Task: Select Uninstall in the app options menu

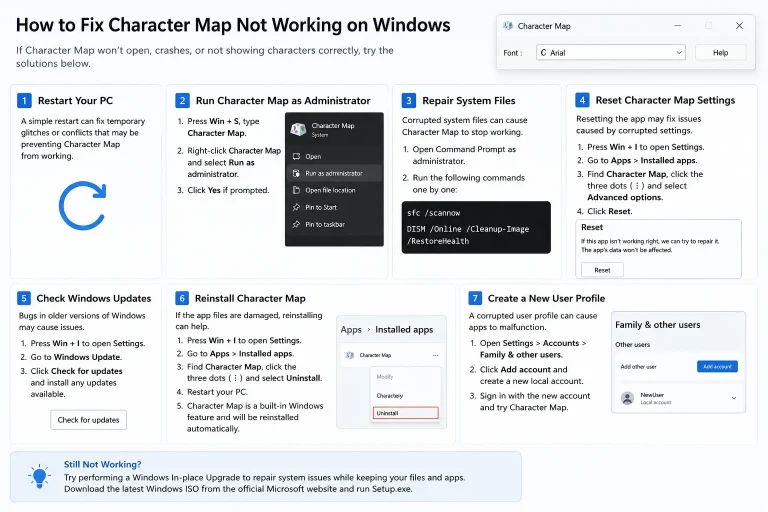Action: point(406,413)
